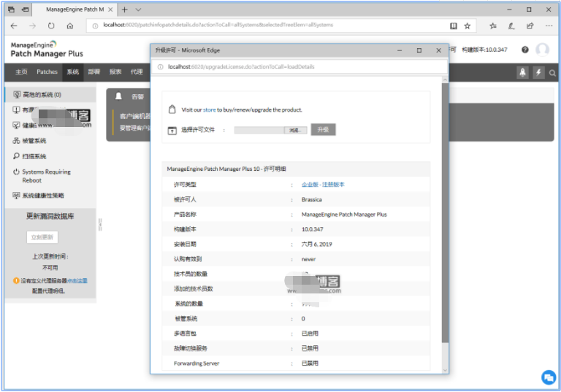
Task: Click the store link in license popup
Action: click(x=210, y=109)
